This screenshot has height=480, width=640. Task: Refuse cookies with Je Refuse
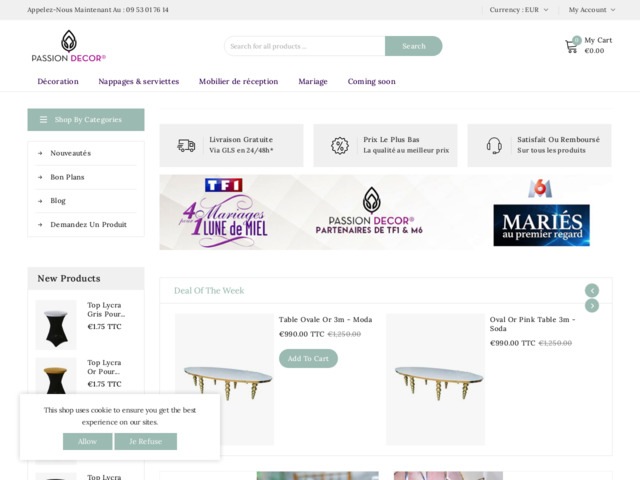pyautogui.click(x=146, y=441)
